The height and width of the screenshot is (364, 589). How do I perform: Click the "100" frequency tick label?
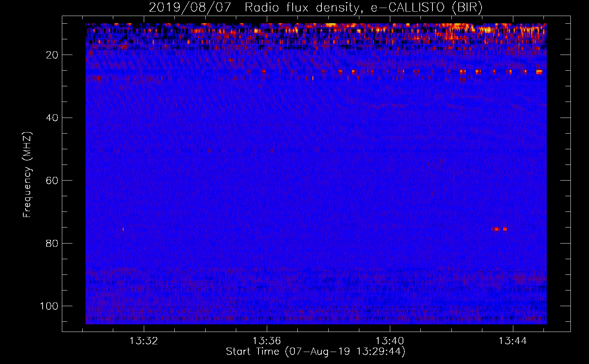click(49, 306)
